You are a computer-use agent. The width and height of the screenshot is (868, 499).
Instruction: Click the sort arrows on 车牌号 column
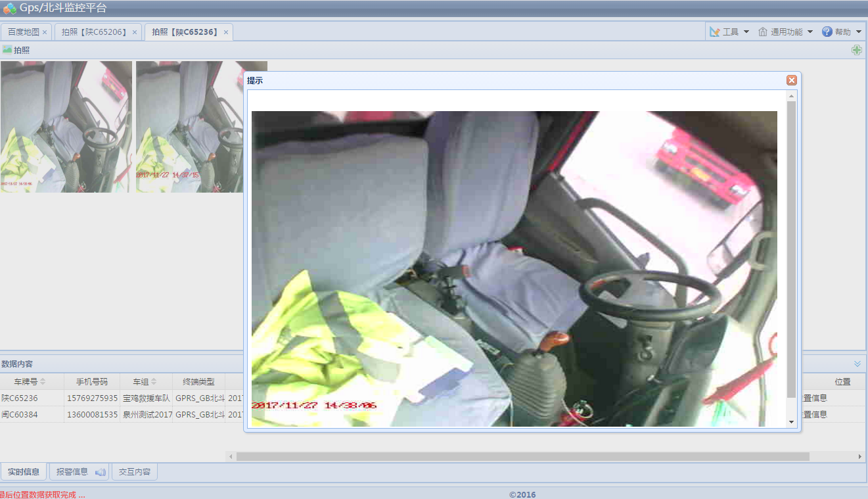tap(43, 382)
